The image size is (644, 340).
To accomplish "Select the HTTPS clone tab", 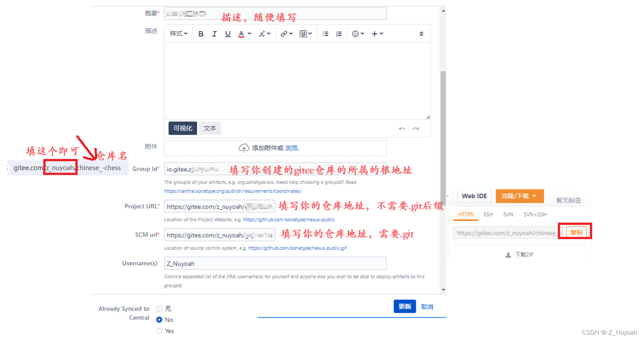I will [x=466, y=215].
